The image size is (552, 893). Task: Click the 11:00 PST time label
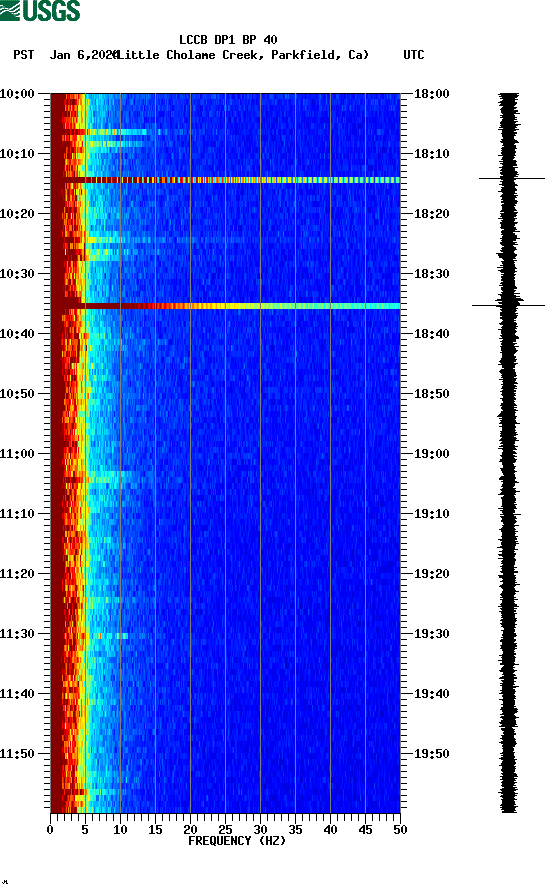point(18,454)
